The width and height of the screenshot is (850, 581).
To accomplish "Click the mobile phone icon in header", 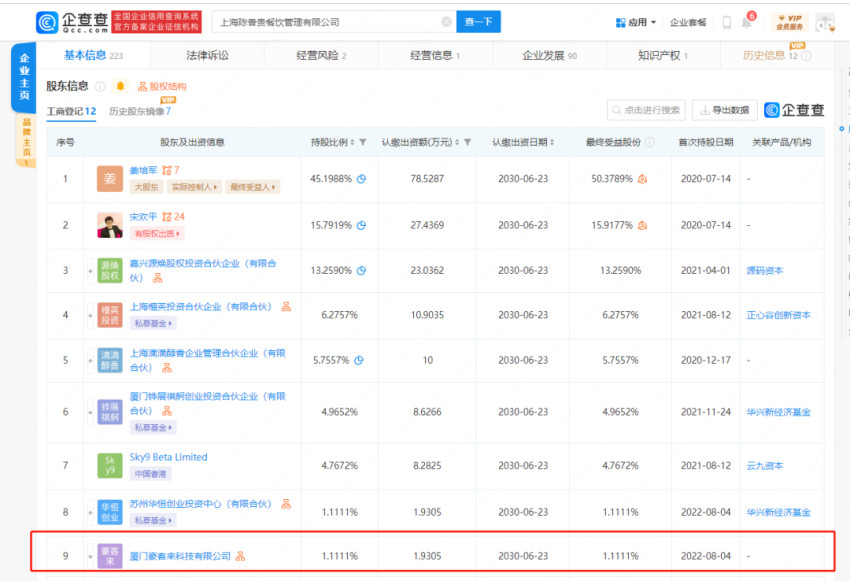I will tap(726, 22).
